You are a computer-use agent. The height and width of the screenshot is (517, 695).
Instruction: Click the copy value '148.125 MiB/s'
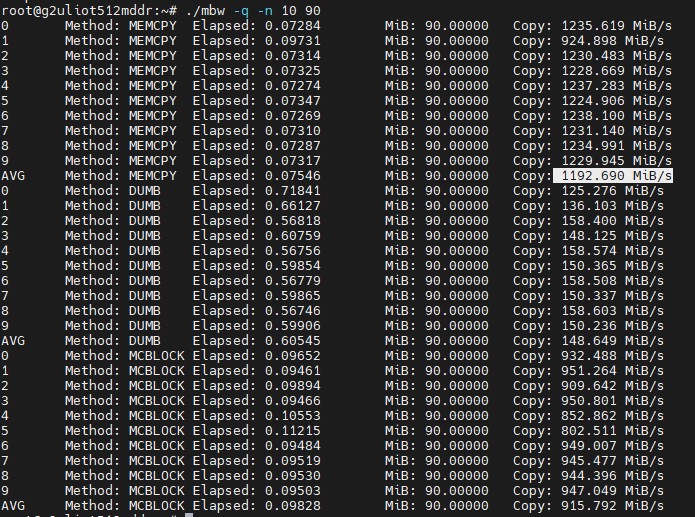[x=613, y=235]
